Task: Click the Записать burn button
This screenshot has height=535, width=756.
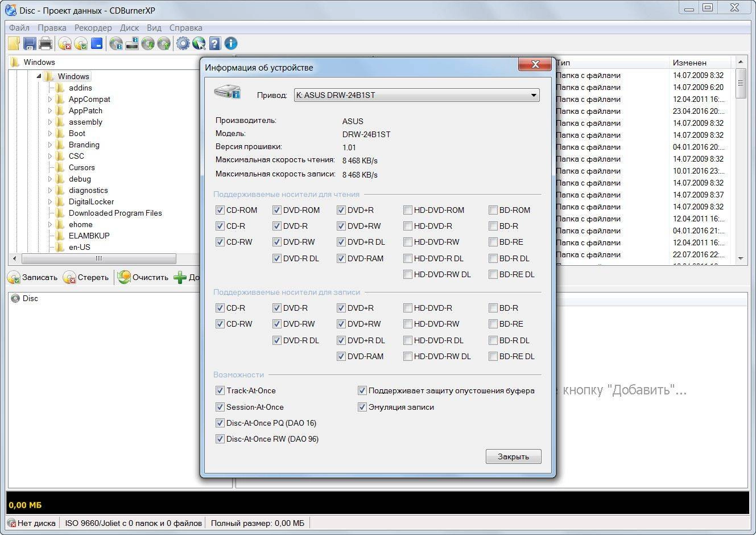Action: [x=33, y=277]
